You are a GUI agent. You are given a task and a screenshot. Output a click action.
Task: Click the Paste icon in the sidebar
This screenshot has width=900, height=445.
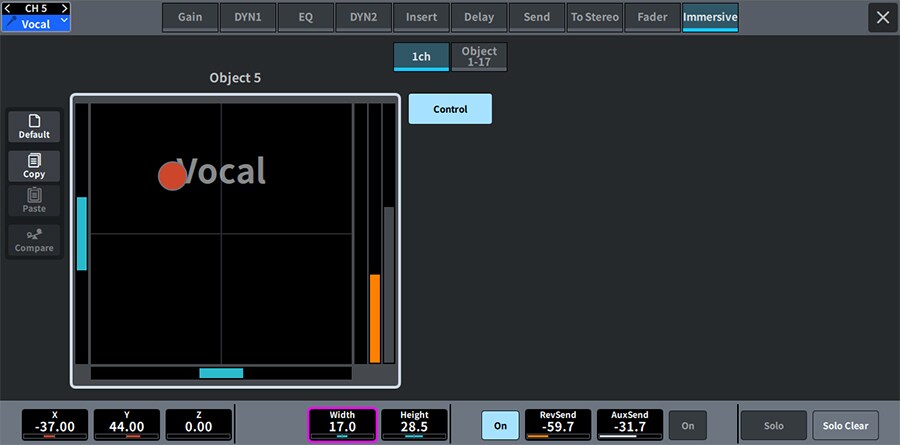pyautogui.click(x=34, y=200)
